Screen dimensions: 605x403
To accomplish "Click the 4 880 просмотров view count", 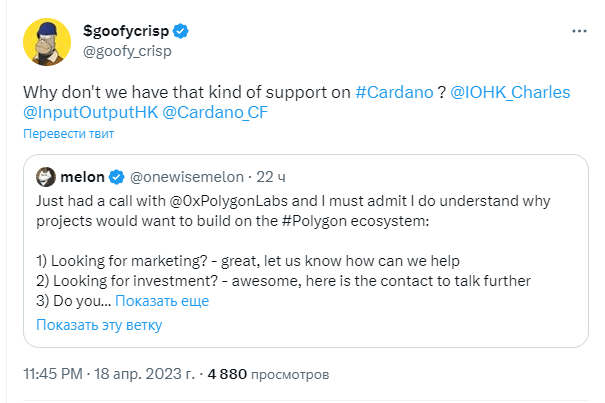I will 268,374.
